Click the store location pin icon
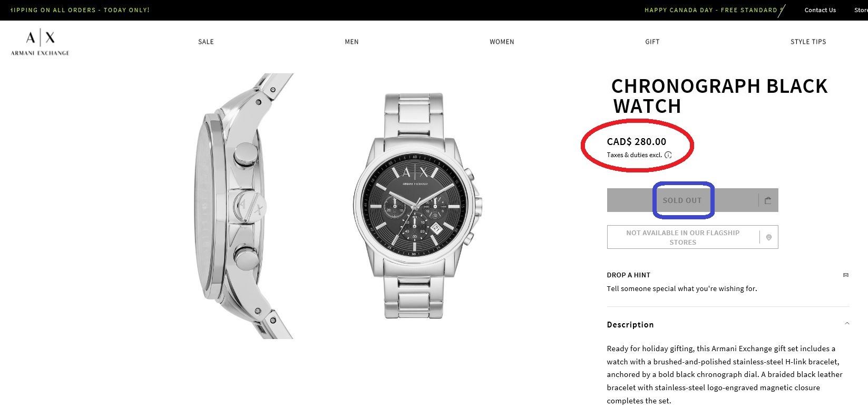Image resolution: width=868 pixels, height=406 pixels. [769, 238]
